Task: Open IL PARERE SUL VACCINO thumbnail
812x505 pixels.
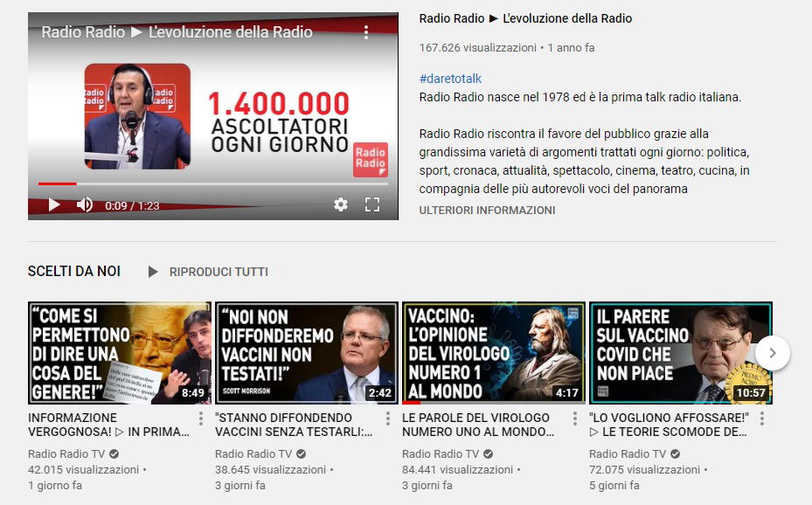Action: [680, 353]
